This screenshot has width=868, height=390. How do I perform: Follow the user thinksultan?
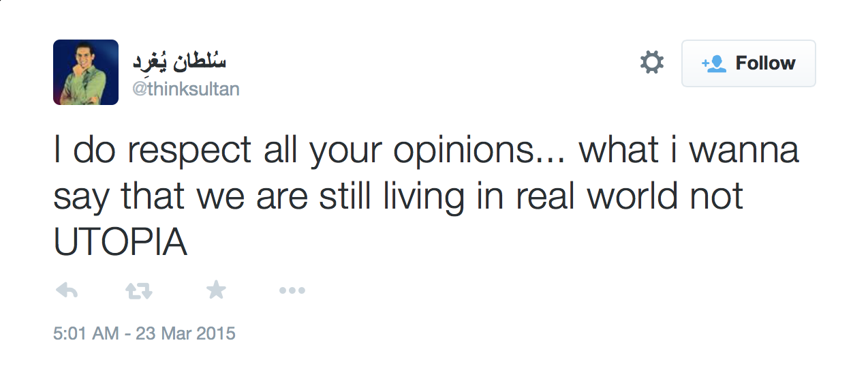748,63
